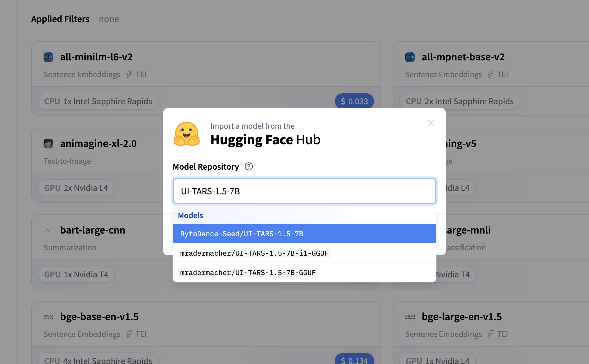Image resolution: width=589 pixels, height=364 pixels.
Task: Click the bge-large-en-v1.5 BAAI logo icon
Action: (410, 317)
